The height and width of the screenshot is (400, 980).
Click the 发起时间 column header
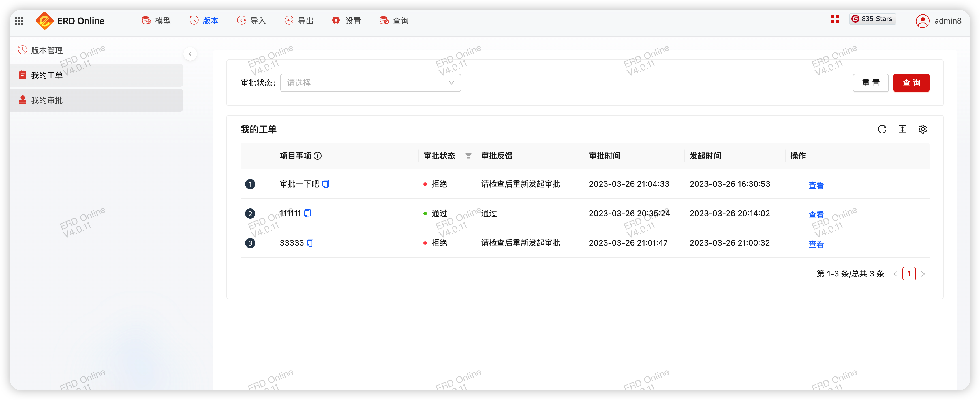click(705, 156)
